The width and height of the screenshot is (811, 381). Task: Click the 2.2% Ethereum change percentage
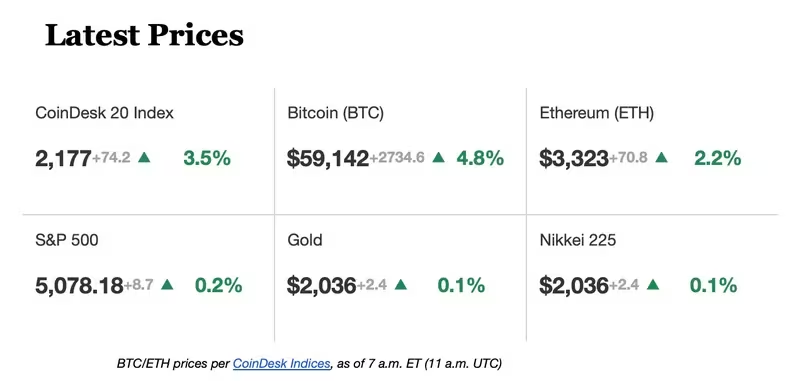tap(717, 158)
